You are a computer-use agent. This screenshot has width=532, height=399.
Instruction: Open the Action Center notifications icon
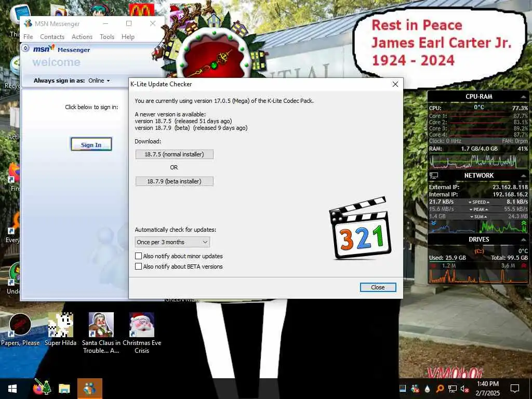click(x=515, y=389)
